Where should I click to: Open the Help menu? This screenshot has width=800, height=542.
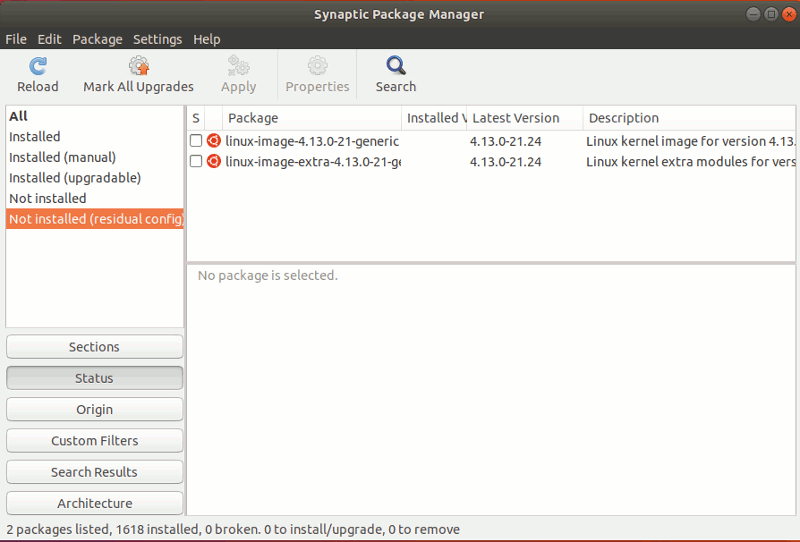[207, 39]
